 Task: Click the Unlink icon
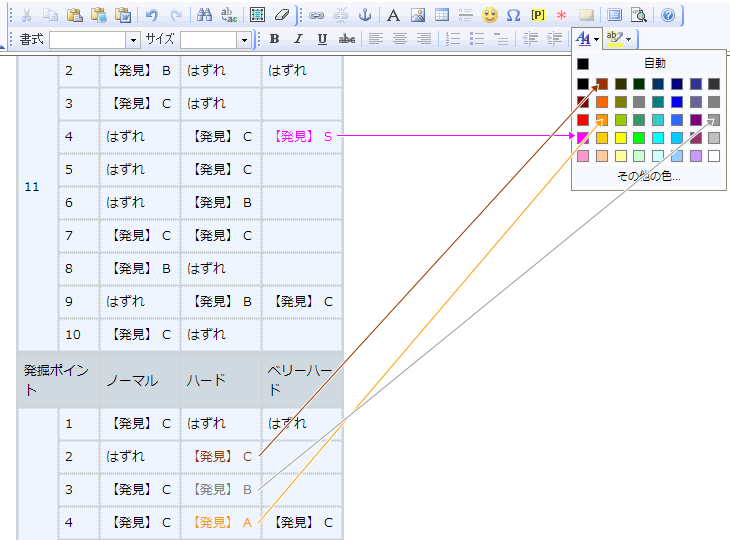(341, 15)
